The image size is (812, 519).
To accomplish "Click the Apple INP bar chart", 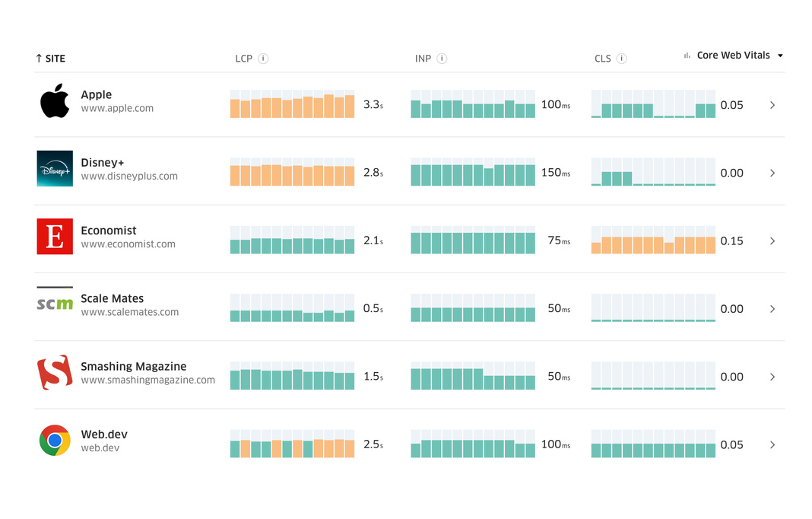I will point(473,105).
